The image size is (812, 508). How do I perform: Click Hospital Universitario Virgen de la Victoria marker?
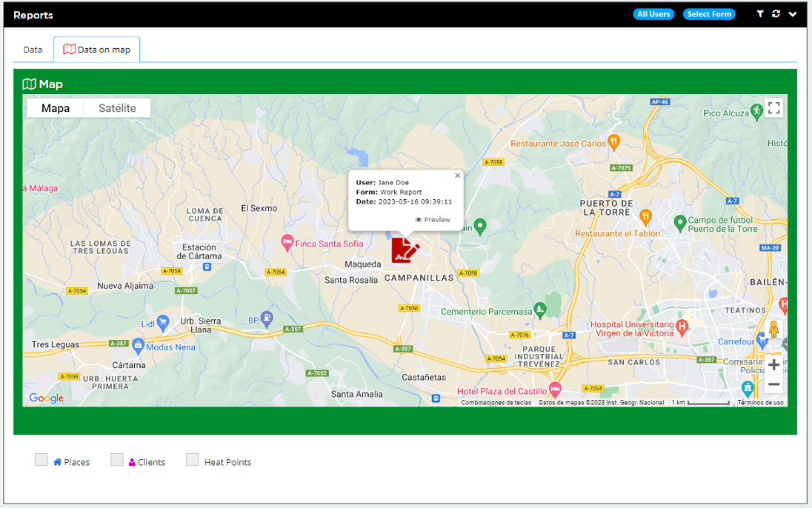[682, 327]
